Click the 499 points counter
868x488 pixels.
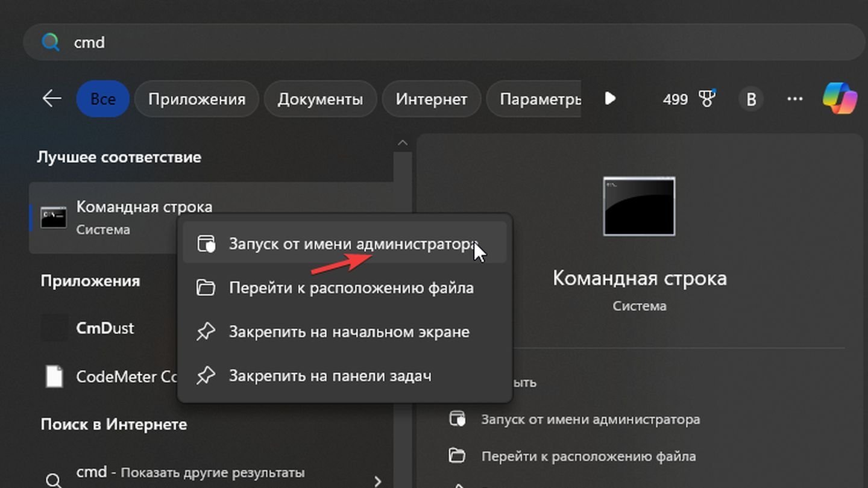(x=675, y=99)
